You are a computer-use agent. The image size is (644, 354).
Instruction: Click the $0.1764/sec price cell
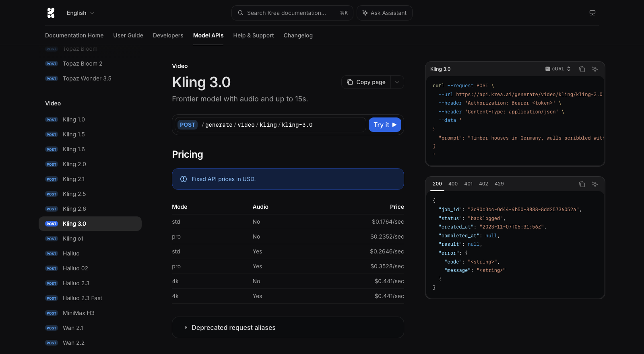pyautogui.click(x=388, y=222)
